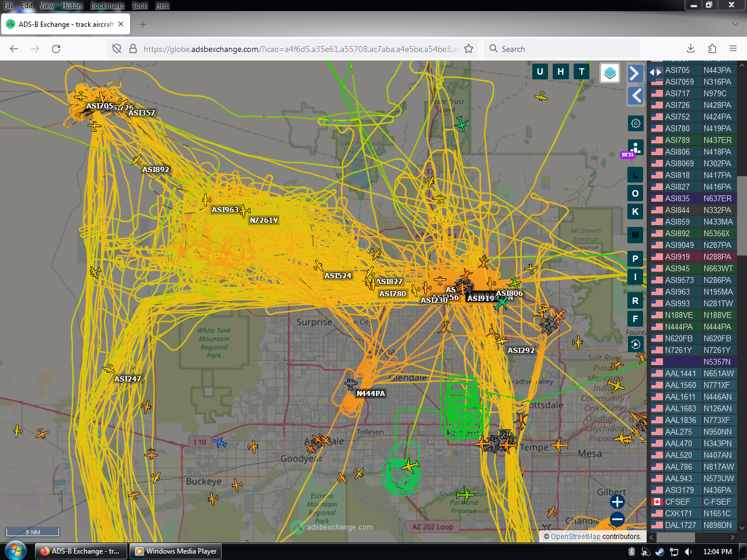Click the U map filter button
The image size is (747, 560).
tap(540, 72)
